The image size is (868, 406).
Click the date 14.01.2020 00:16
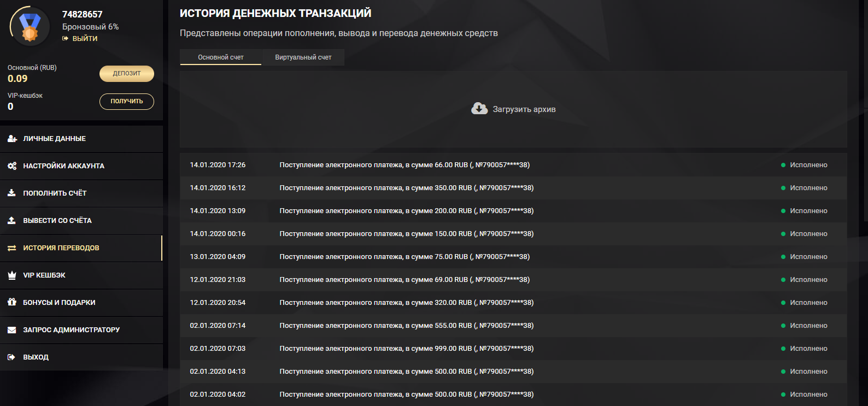(218, 234)
